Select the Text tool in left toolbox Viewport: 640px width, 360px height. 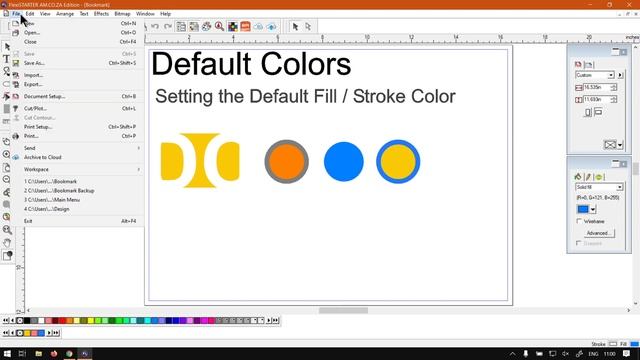click(x=6, y=59)
